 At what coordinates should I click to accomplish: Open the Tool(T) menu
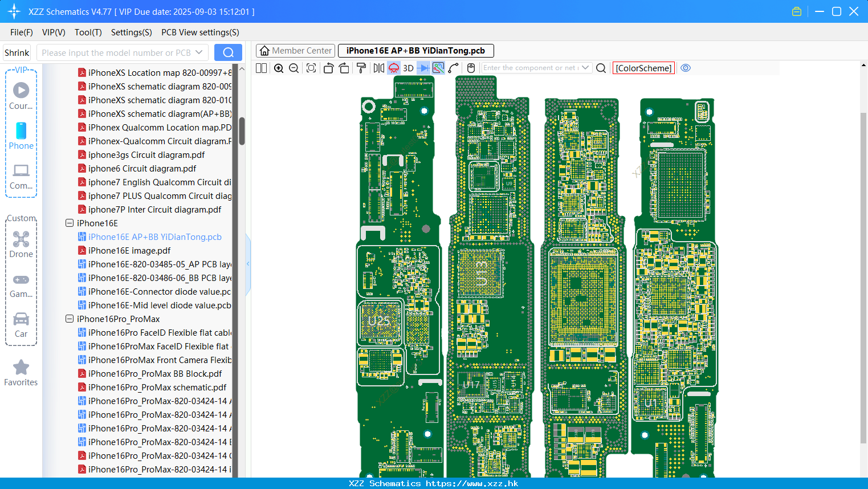coord(88,32)
